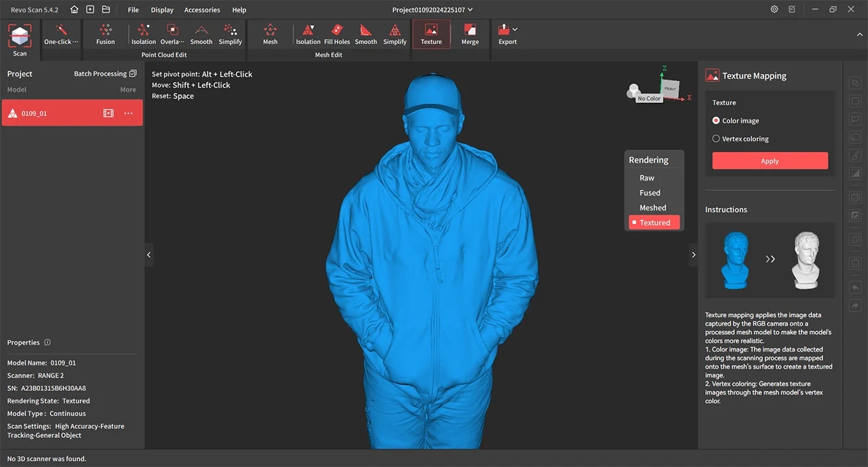Open the Accessories menu
868x467 pixels.
click(201, 10)
